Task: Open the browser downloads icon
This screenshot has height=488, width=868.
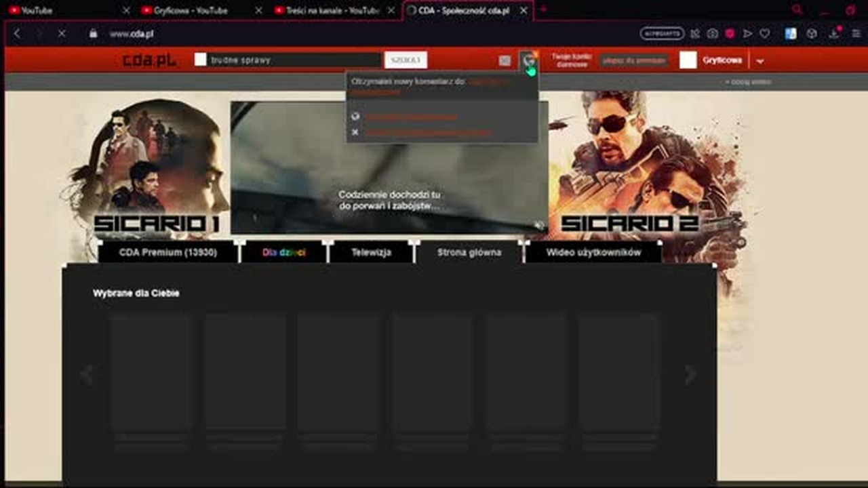Action: [x=833, y=33]
